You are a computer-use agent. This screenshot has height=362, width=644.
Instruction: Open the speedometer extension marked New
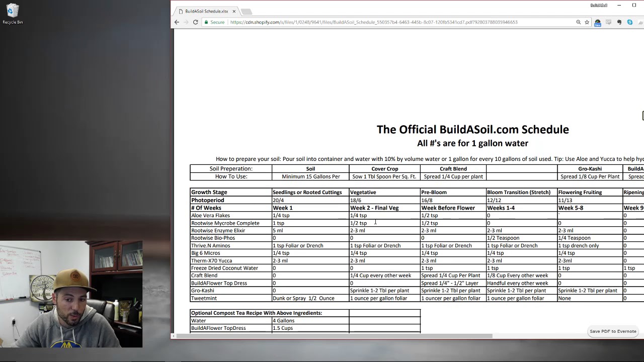(597, 23)
